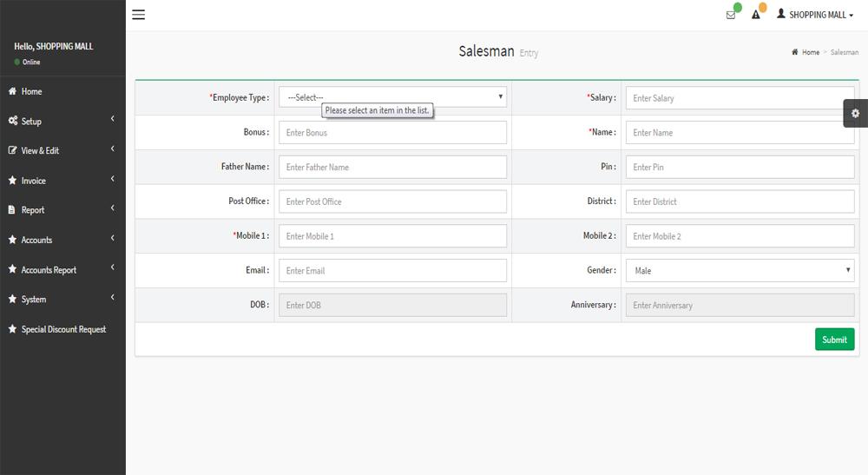This screenshot has width=868, height=475.
Task: Expand the Setup menu chevron
Action: tap(112, 118)
